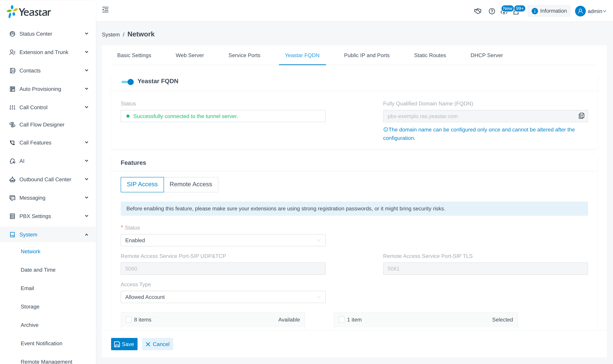
Task: Switch to the Web Server tab
Action: click(x=190, y=55)
